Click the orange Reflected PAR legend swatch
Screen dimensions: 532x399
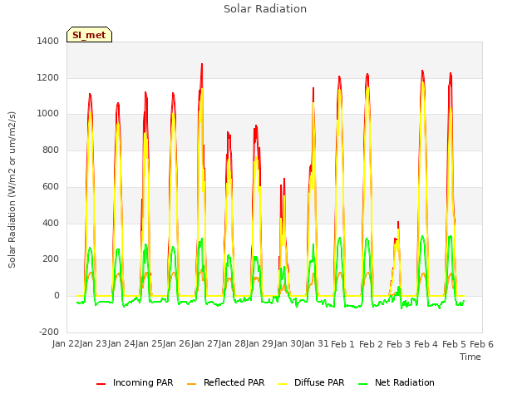pos(192,384)
